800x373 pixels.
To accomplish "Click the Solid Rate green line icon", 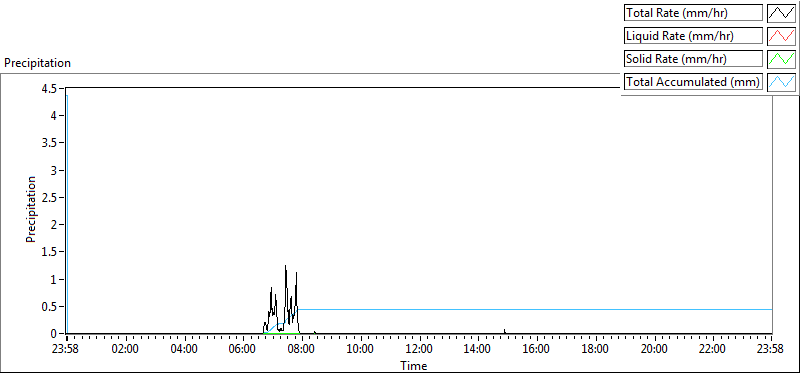I will point(781,59).
